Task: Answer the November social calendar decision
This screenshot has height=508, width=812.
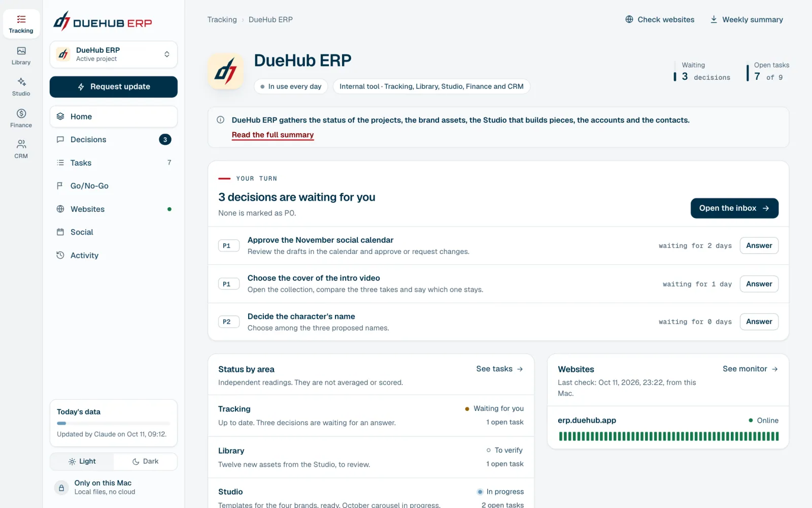Action: (759, 245)
